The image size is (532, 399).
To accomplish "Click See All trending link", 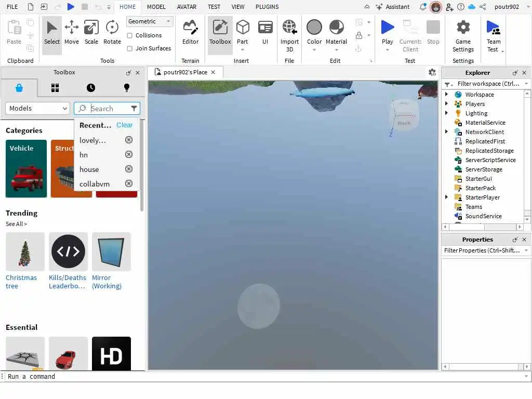I will tap(16, 224).
